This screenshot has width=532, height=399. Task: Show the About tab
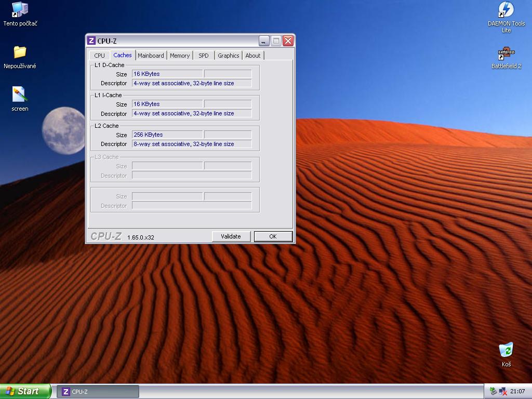tap(253, 56)
